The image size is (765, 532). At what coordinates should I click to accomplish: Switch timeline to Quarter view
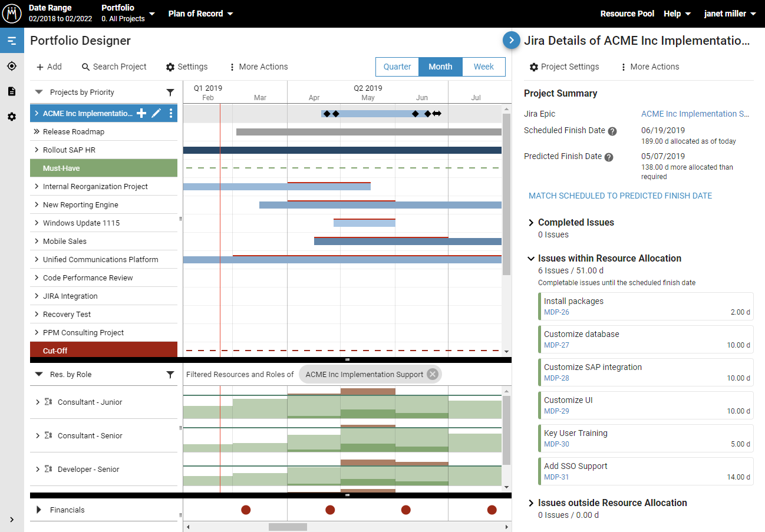(x=397, y=67)
